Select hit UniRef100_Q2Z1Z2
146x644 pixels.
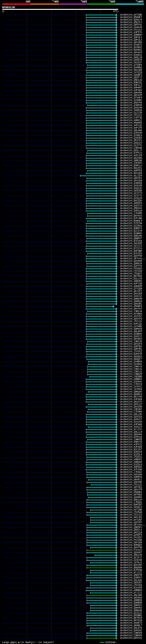coord(131,613)
